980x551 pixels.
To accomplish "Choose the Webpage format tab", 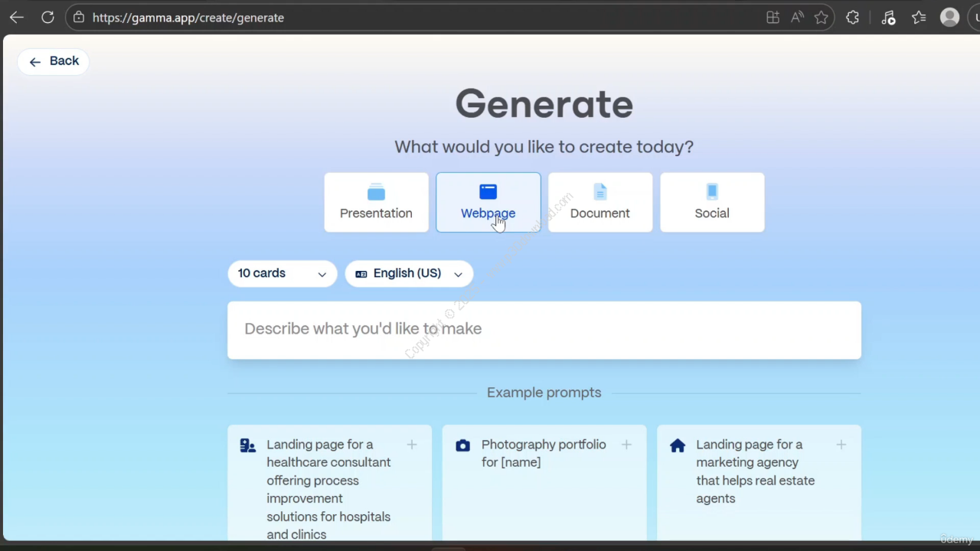I will coord(488,202).
